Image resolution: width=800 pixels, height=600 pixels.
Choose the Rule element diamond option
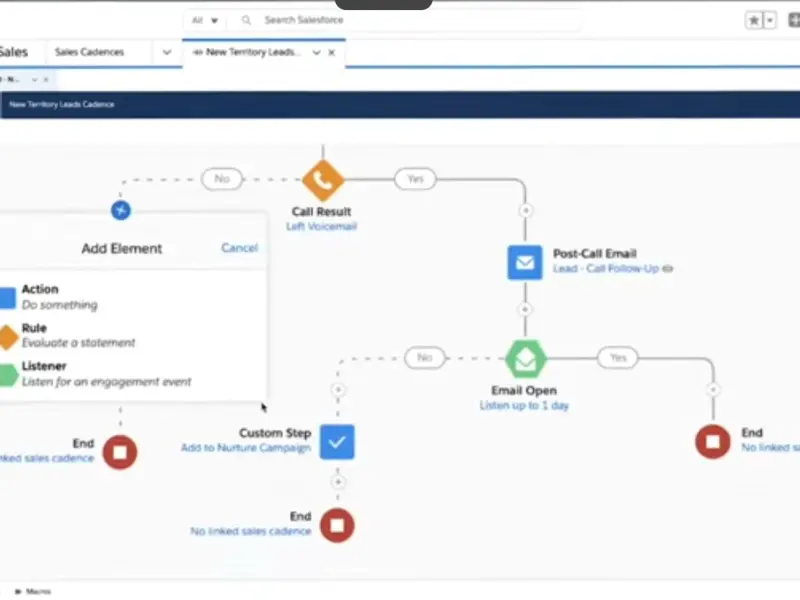[8, 335]
